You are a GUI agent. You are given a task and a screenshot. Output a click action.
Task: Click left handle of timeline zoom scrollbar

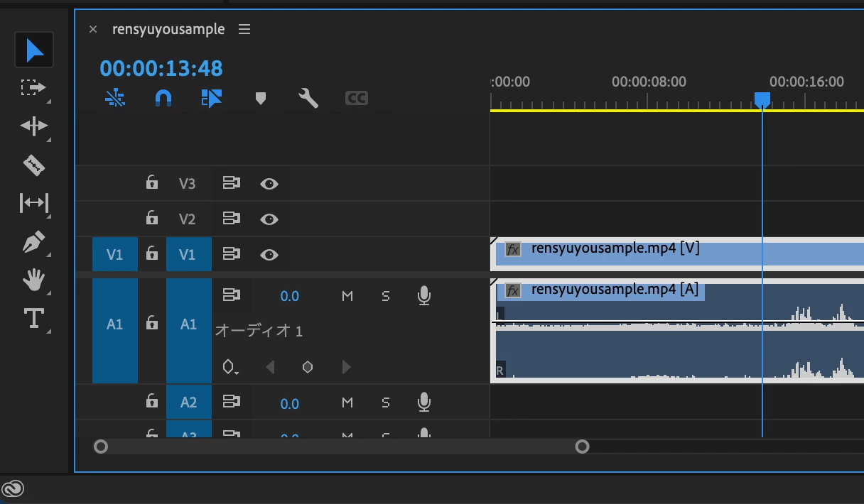tap(101, 447)
